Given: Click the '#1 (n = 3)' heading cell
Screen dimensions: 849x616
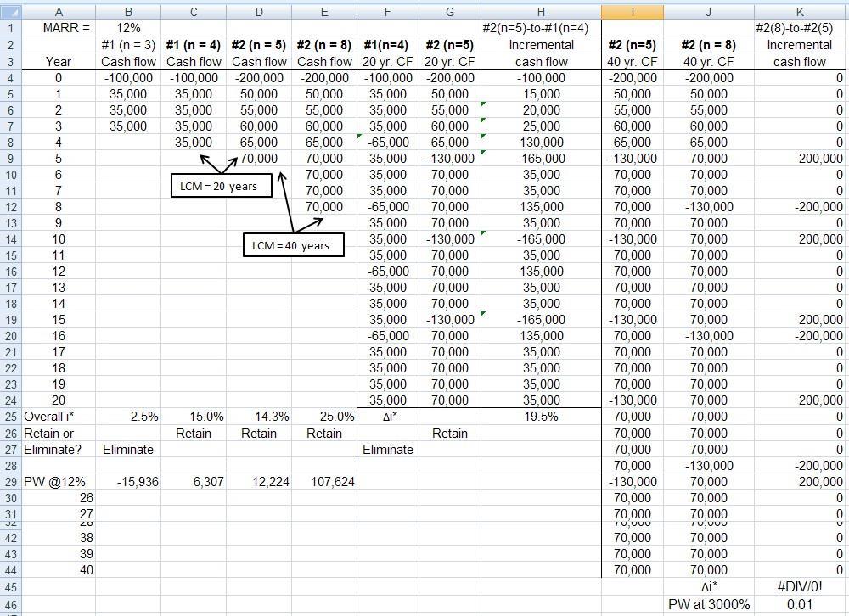Looking at the screenshot, I should (x=128, y=45).
